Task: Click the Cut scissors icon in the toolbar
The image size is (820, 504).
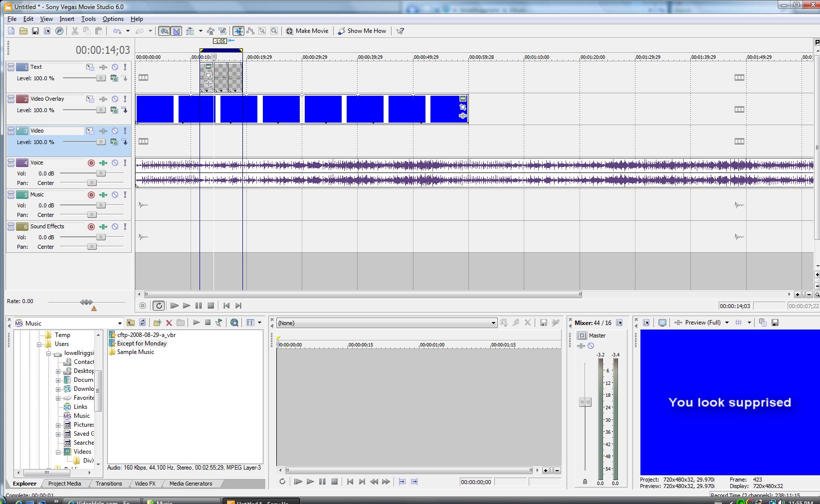Action: (x=75, y=31)
